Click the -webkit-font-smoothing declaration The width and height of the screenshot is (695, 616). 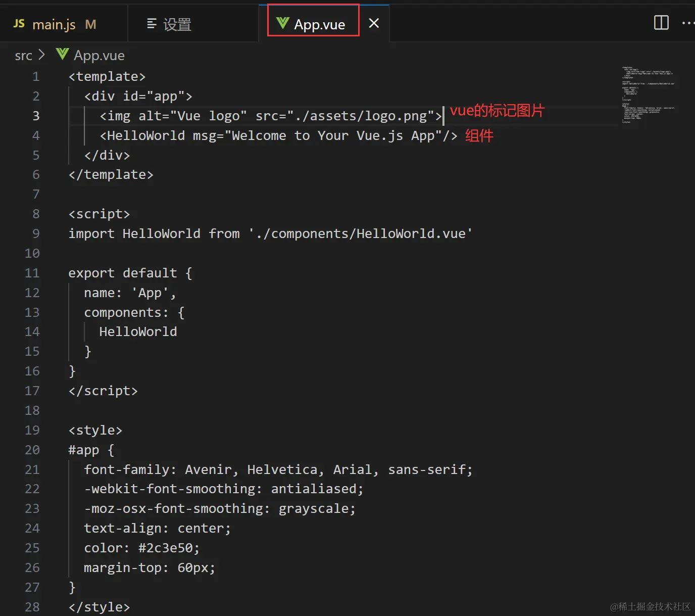point(224,489)
